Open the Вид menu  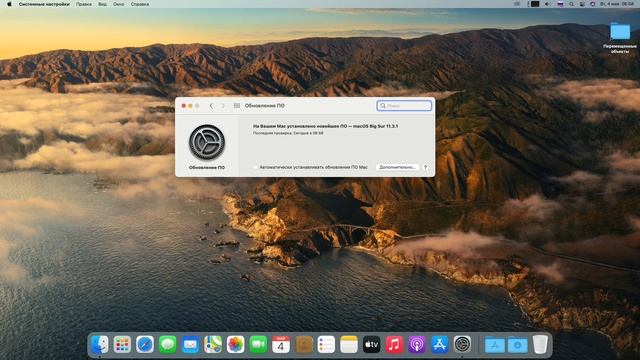tap(102, 4)
